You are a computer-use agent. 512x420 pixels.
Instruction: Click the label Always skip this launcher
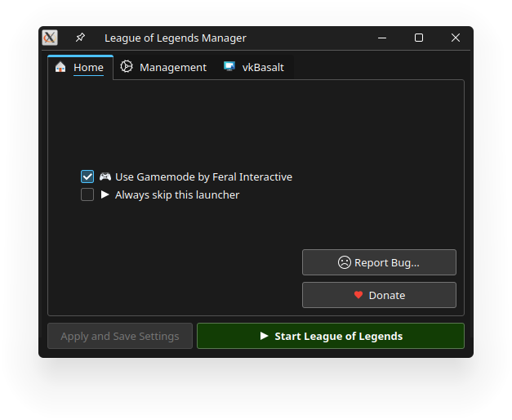pyautogui.click(x=177, y=195)
